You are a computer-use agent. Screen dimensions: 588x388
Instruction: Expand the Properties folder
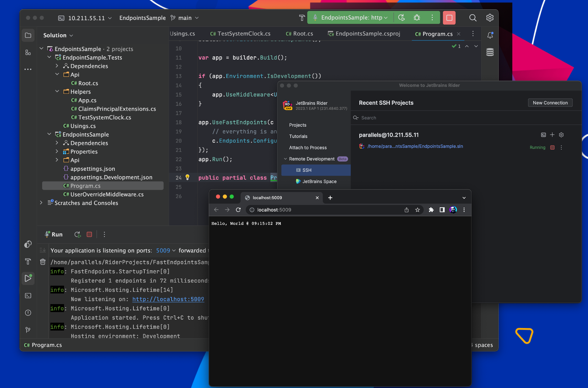pyautogui.click(x=57, y=152)
